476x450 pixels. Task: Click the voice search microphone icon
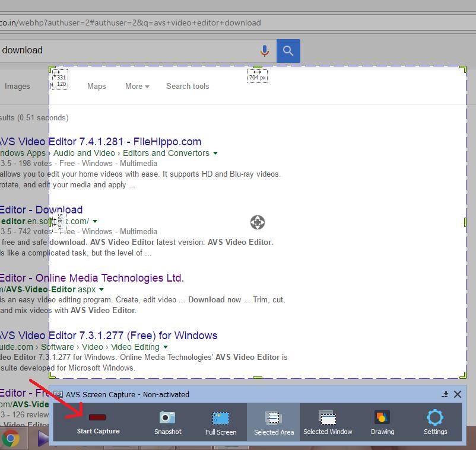[x=265, y=50]
